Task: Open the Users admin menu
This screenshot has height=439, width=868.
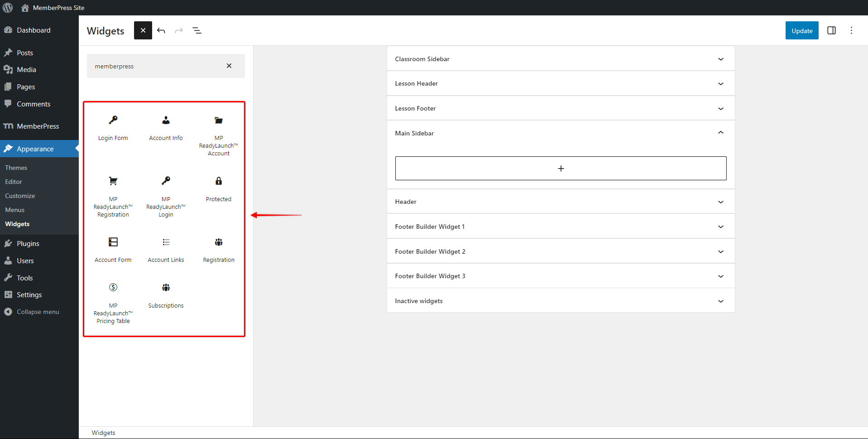Action: click(x=39, y=261)
